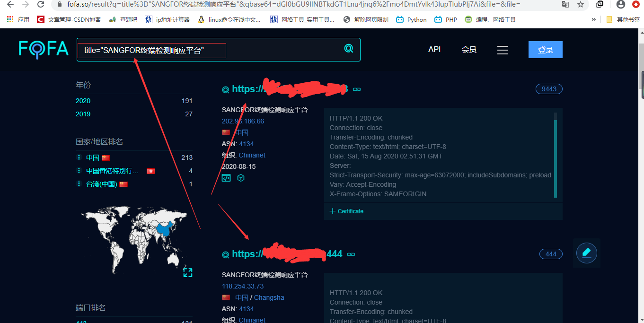This screenshot has height=323, width=644.
Task: Reload the page with the refresh icon
Action: [x=41, y=4]
